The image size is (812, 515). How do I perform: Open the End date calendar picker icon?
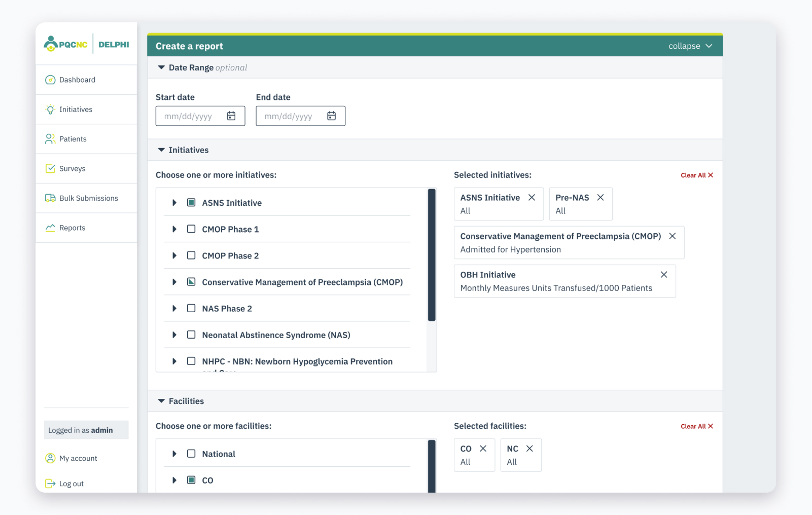pos(331,116)
